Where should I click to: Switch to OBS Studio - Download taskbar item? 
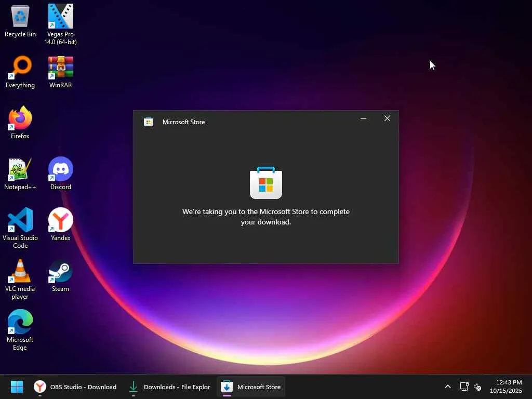[75, 387]
